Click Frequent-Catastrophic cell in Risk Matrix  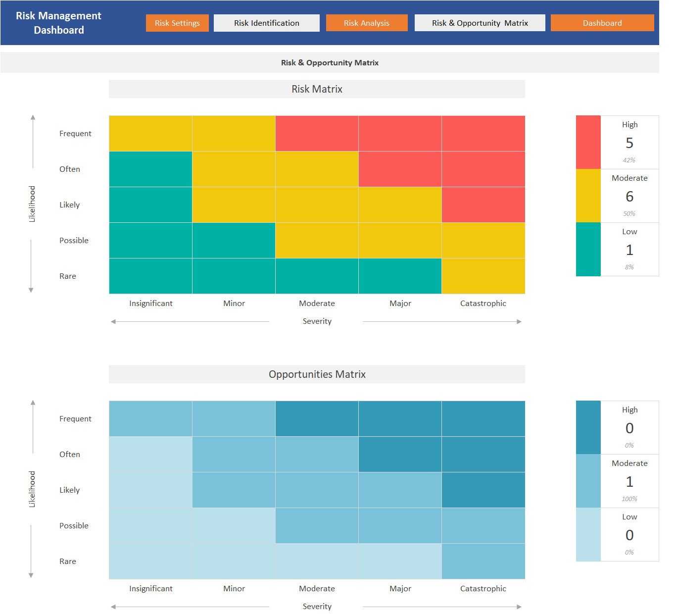483,133
